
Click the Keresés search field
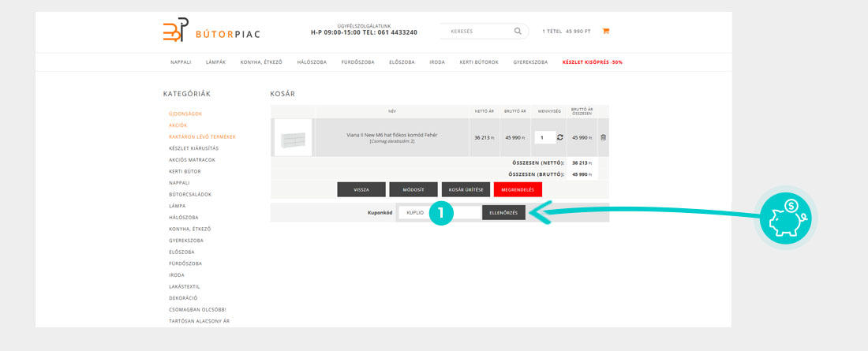point(477,32)
